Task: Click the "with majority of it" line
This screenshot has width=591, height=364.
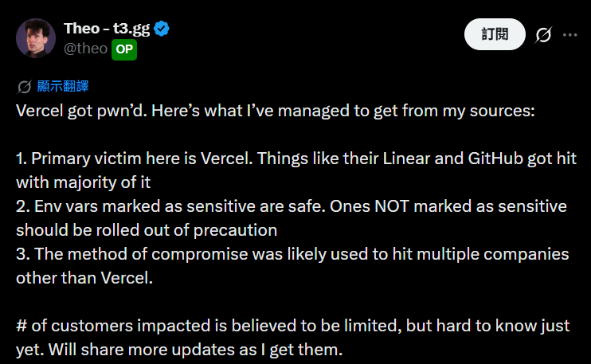Action: [x=84, y=182]
